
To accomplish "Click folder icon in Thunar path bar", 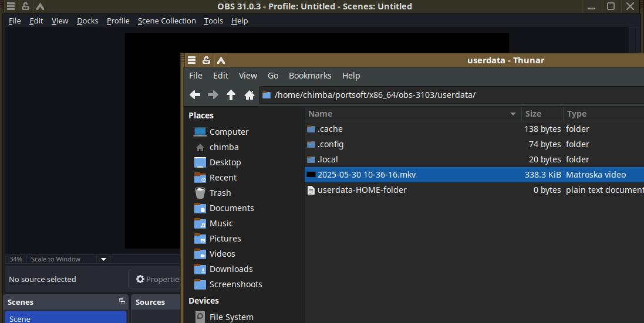I will coord(267,95).
